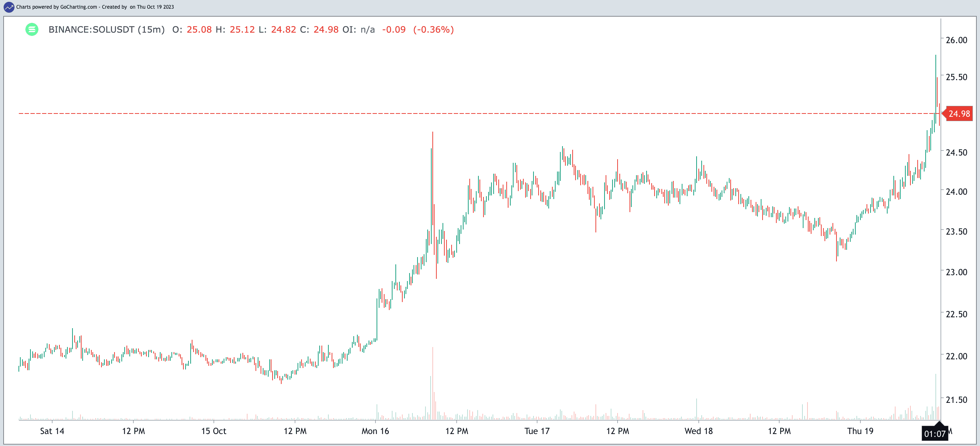Click the red 24.98 current price tag
The width and height of the screenshot is (980, 446).
coord(959,113)
